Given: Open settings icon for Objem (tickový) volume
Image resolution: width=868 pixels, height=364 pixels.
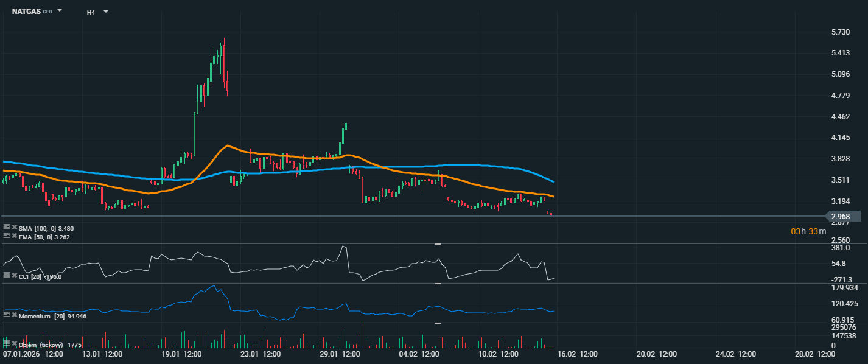Looking at the screenshot, I should [x=7, y=345].
